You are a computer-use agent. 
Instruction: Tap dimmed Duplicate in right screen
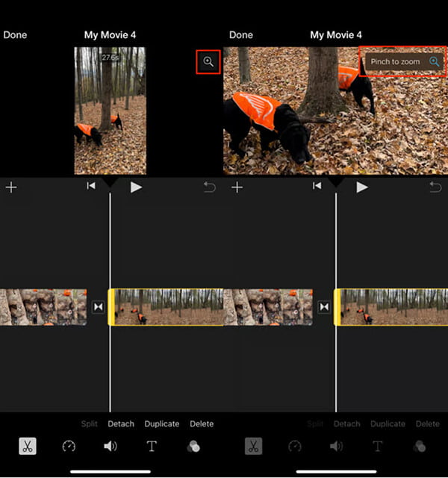[388, 423]
